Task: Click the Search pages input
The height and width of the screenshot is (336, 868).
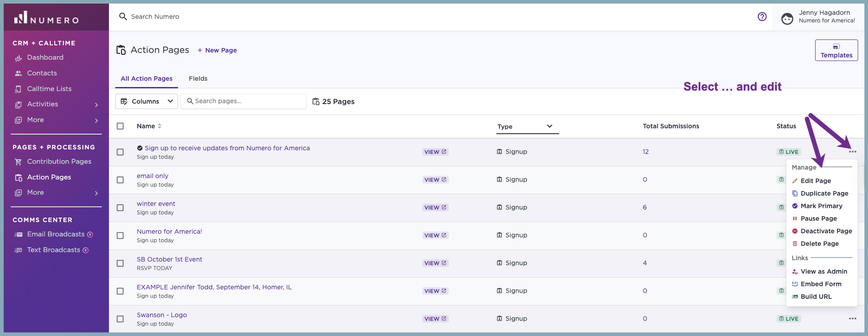Action: pos(243,101)
